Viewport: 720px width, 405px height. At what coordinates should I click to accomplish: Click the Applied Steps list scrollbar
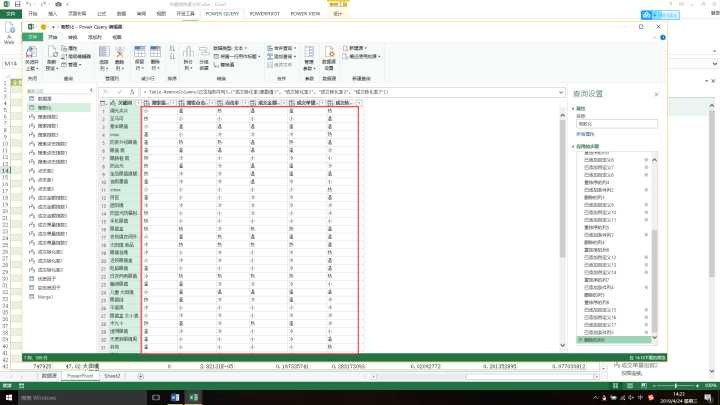[654, 280]
